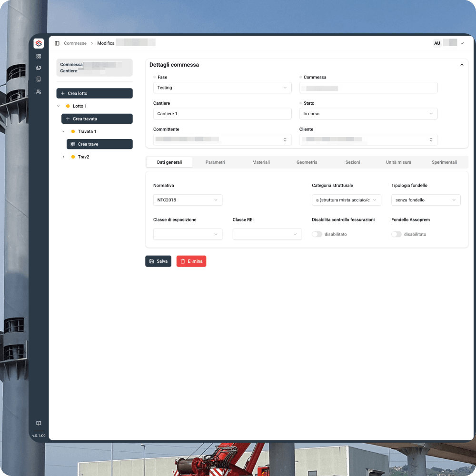Switch to the Parametri tab
Screen dimensions: 476x476
(x=215, y=162)
